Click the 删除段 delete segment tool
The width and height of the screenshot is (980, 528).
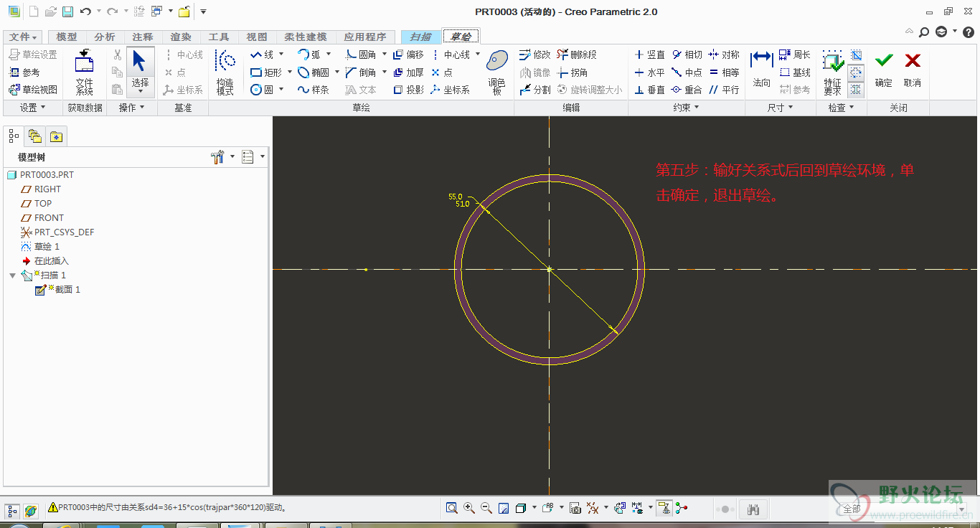577,55
